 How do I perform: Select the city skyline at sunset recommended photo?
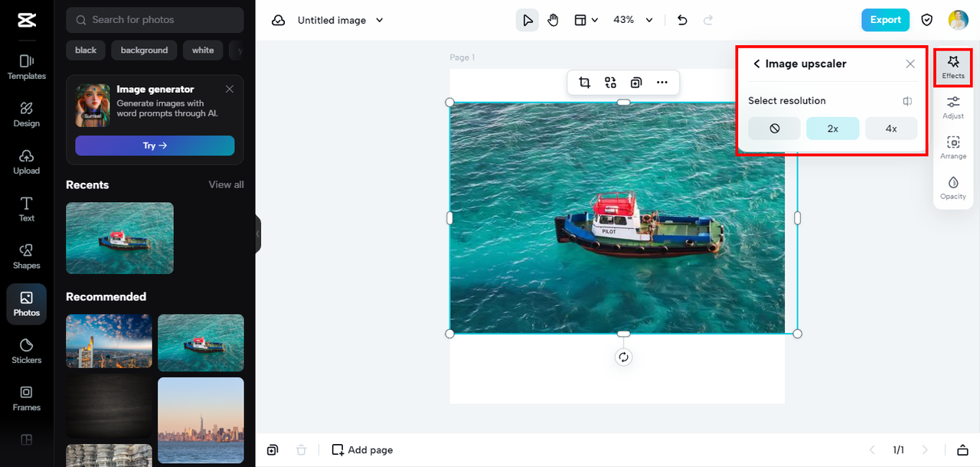point(109,341)
